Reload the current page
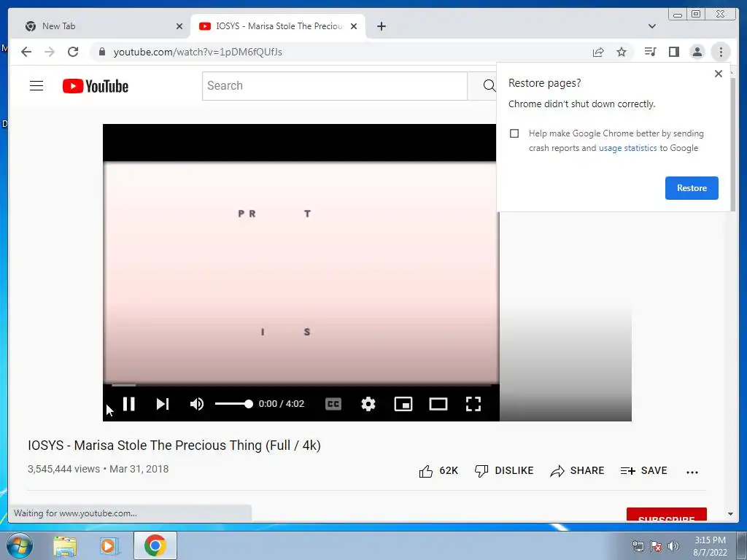The width and height of the screenshot is (747, 560). pos(73,52)
